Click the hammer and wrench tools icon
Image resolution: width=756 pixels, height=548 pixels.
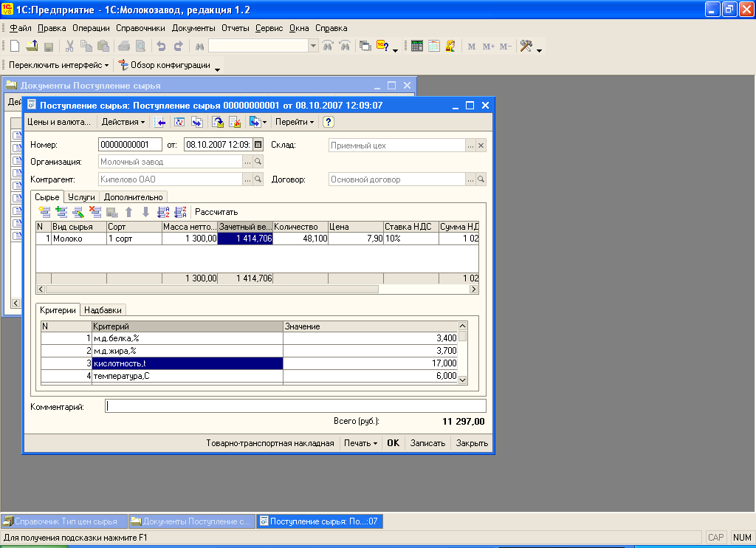tap(526, 46)
